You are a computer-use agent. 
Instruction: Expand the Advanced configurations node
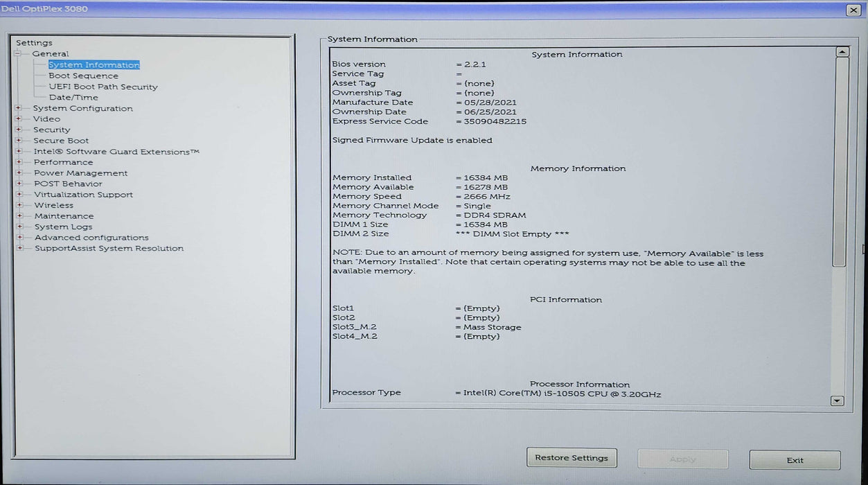(x=19, y=238)
